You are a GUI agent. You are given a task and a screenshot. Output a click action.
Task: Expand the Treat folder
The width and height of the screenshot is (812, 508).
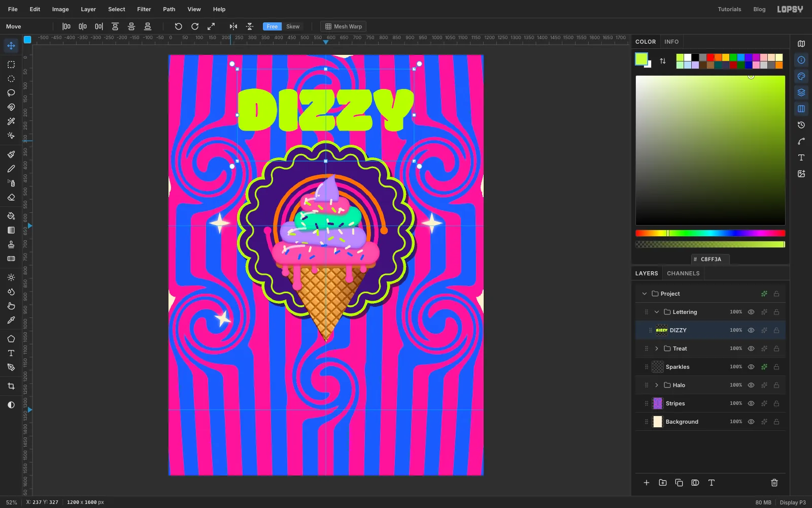pyautogui.click(x=657, y=348)
